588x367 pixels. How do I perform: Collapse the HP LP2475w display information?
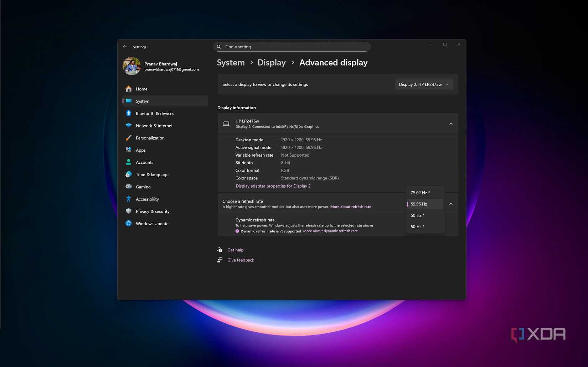(451, 124)
